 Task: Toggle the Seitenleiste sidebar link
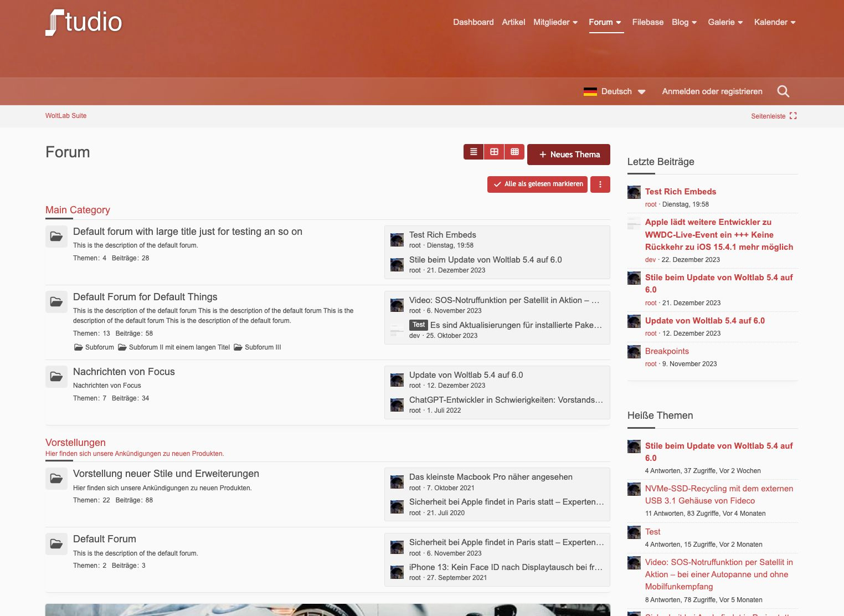point(774,116)
